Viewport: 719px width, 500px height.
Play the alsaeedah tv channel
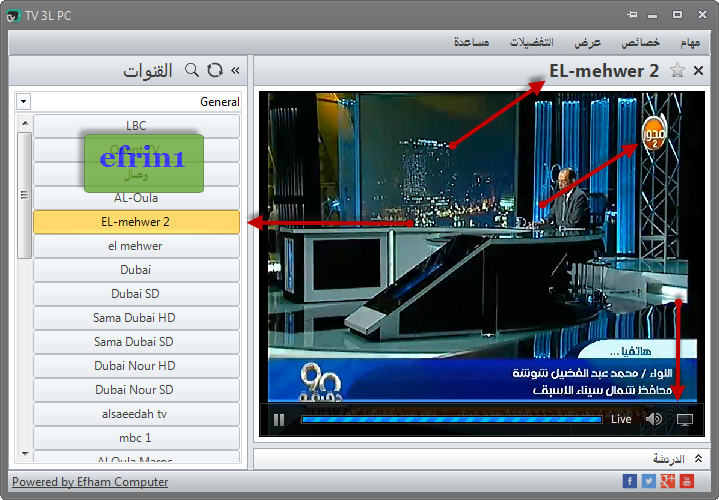click(x=136, y=414)
